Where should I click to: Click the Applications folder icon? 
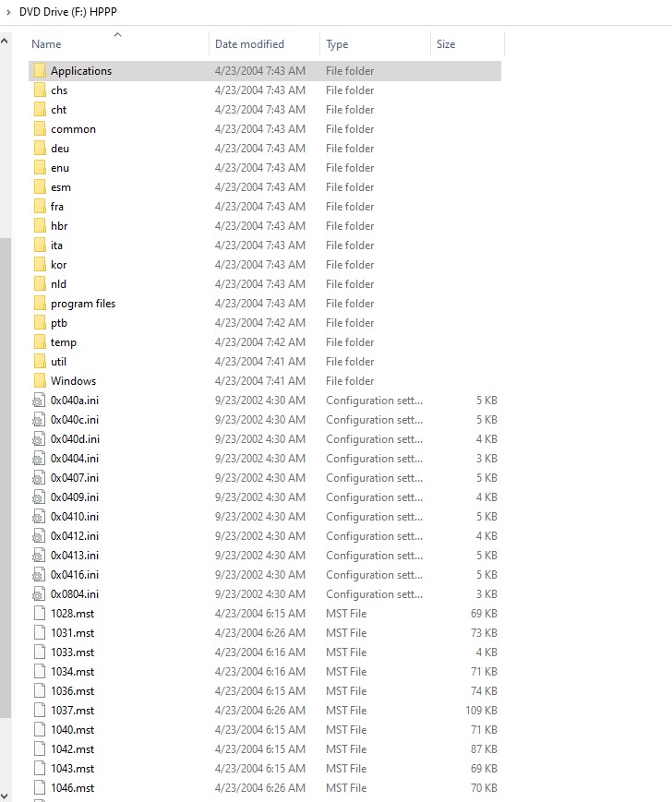(x=39, y=71)
